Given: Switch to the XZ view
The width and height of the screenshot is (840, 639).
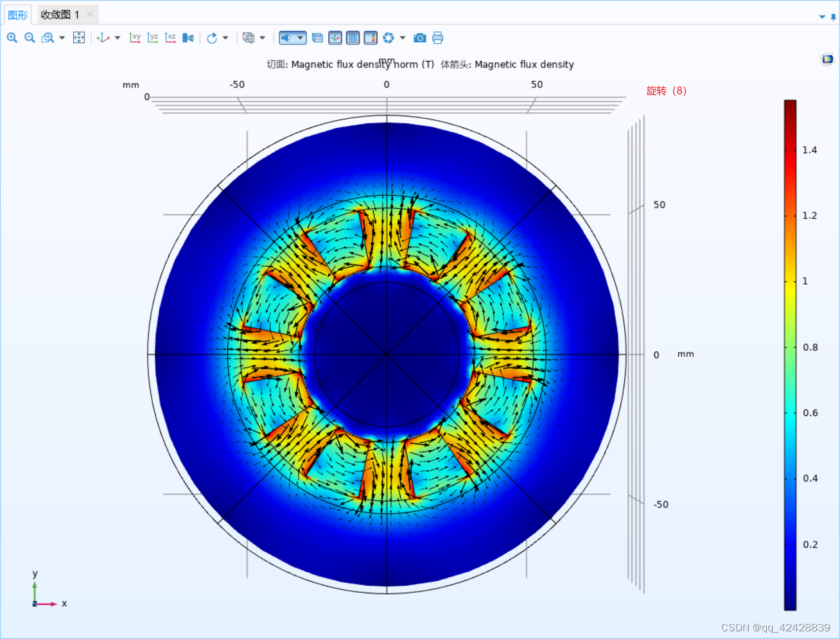Looking at the screenshot, I should (x=170, y=38).
